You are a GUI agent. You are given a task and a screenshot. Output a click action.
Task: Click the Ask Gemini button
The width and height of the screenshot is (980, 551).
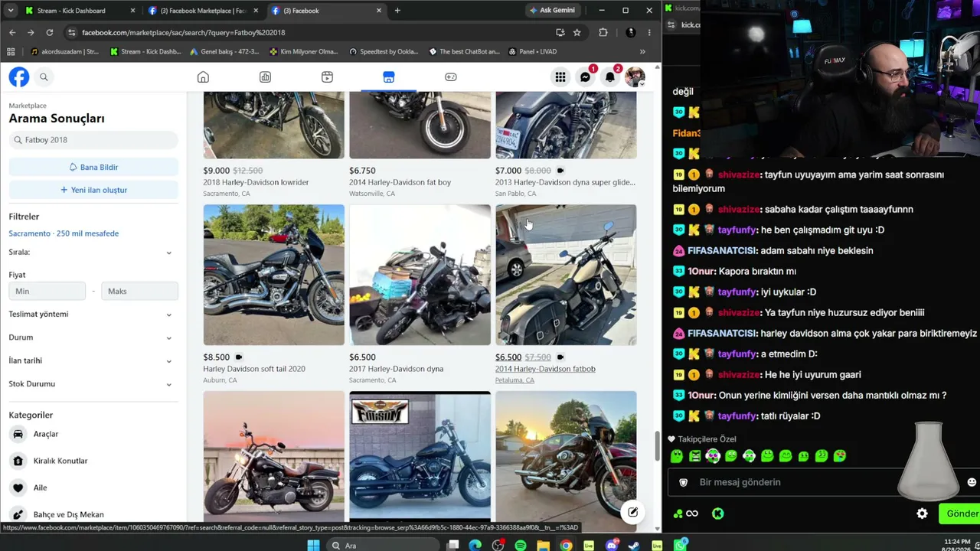(x=551, y=10)
